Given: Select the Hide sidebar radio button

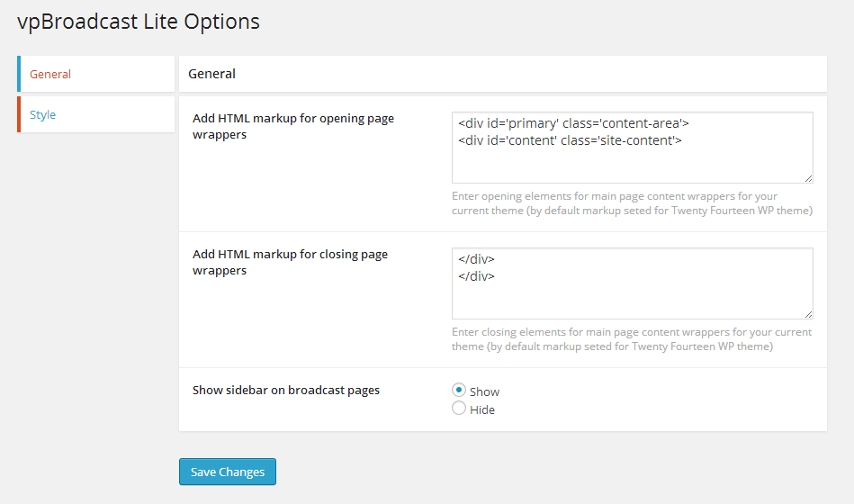Looking at the screenshot, I should 459,408.
